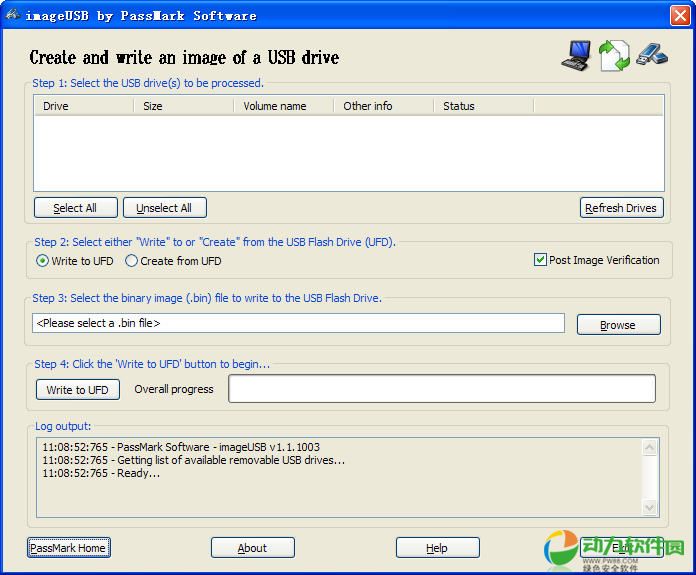Open the About dialog
Screen dimensions: 696x575
252,548
